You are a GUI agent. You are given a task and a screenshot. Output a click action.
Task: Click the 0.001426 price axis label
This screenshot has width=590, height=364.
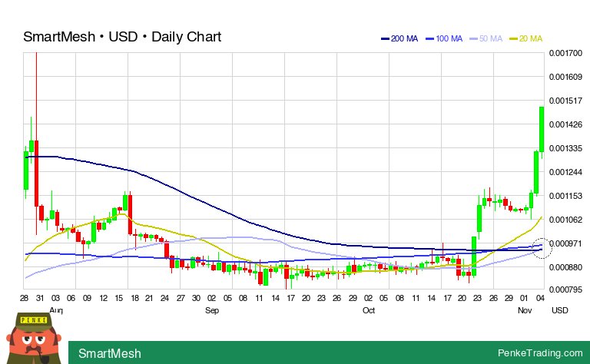(x=565, y=124)
